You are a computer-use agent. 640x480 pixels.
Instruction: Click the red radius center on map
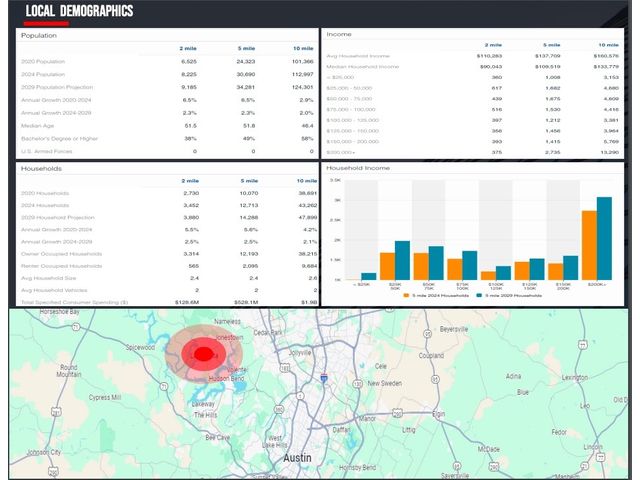(x=204, y=354)
